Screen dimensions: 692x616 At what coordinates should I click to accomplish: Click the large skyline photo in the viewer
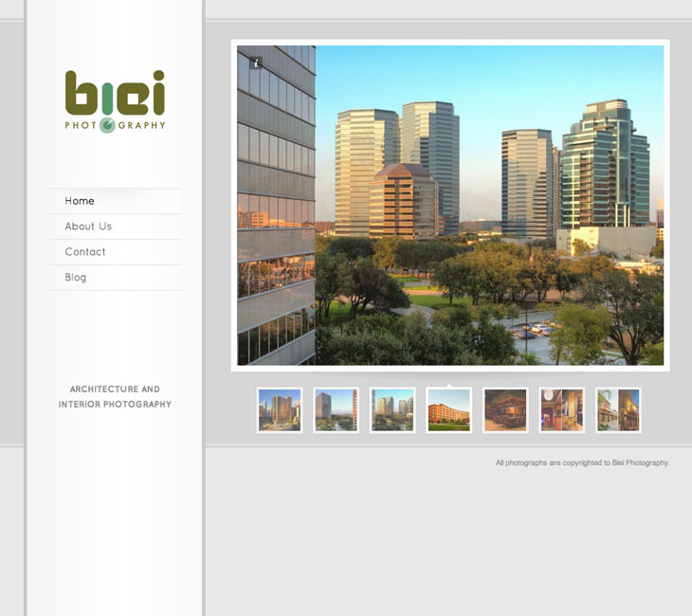pyautogui.click(x=450, y=206)
